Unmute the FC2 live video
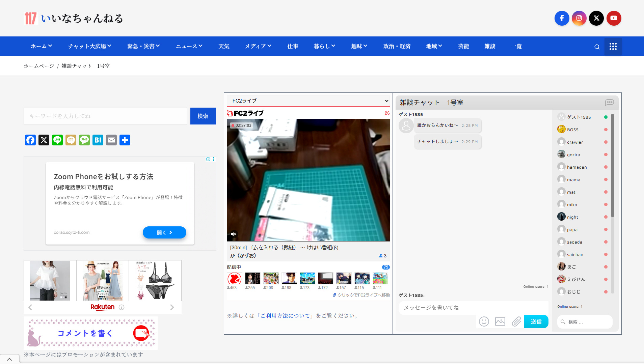 pyautogui.click(x=234, y=234)
